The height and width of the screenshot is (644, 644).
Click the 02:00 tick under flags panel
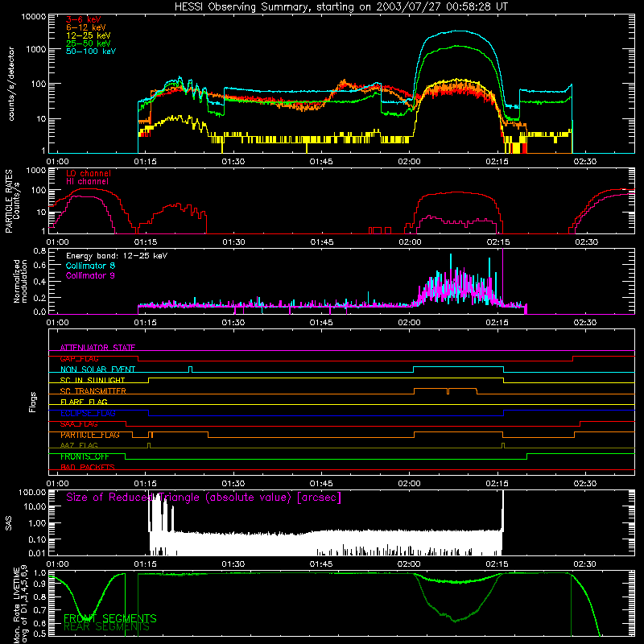point(409,484)
